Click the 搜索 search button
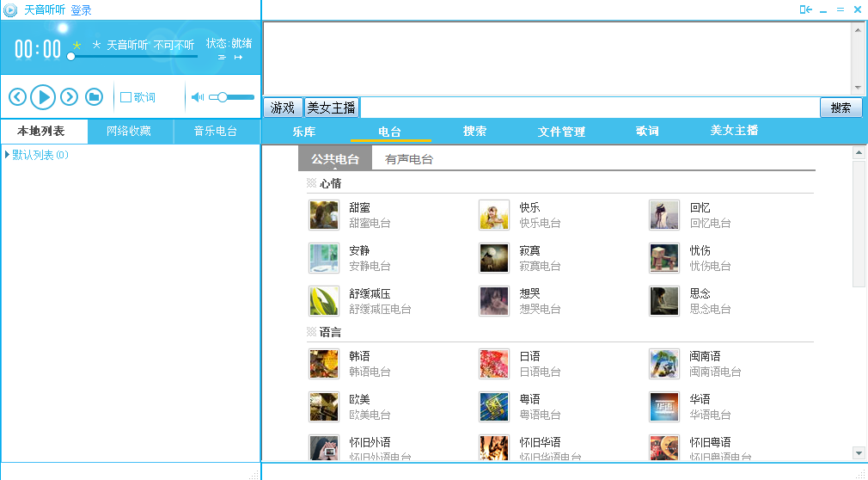868x480 pixels. coord(840,108)
